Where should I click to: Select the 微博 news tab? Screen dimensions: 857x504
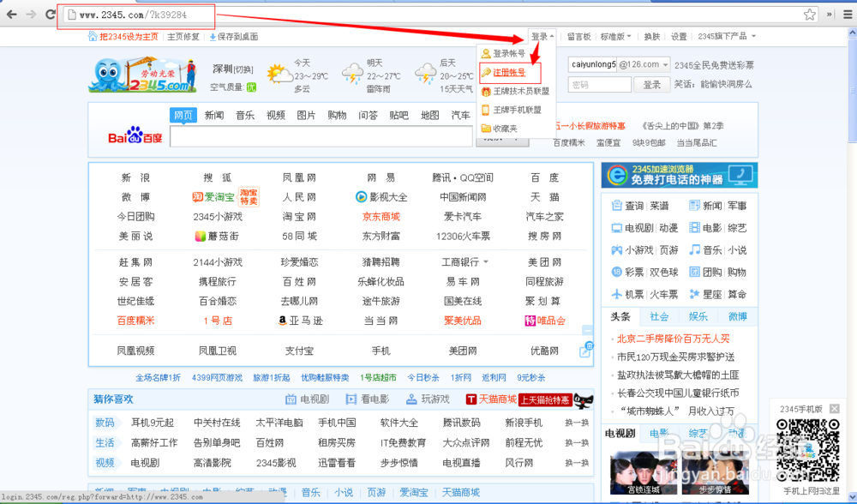coord(737,316)
